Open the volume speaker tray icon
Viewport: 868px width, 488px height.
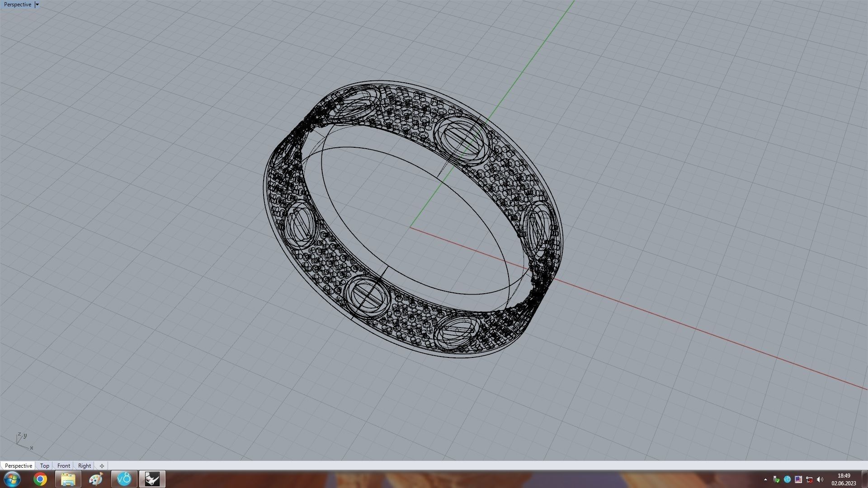[x=820, y=479]
